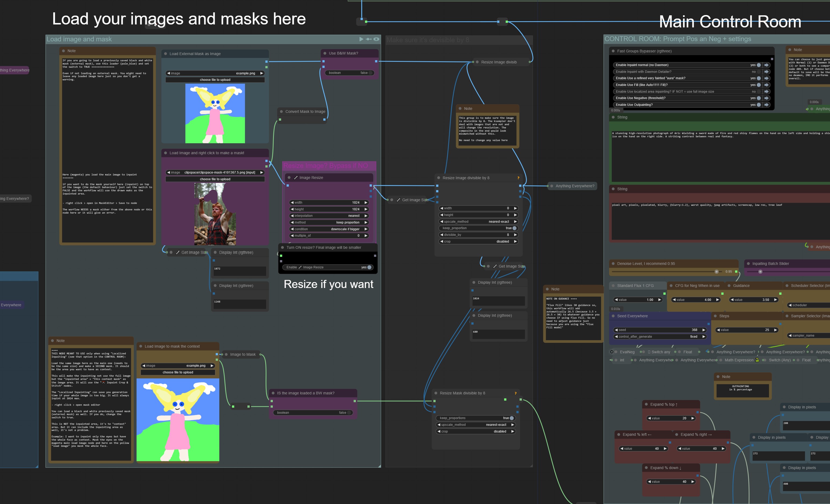830x504 pixels.
Task: Click the arrow icon on Enable Inpaint with Daemon Detailer row
Action: coord(766,72)
